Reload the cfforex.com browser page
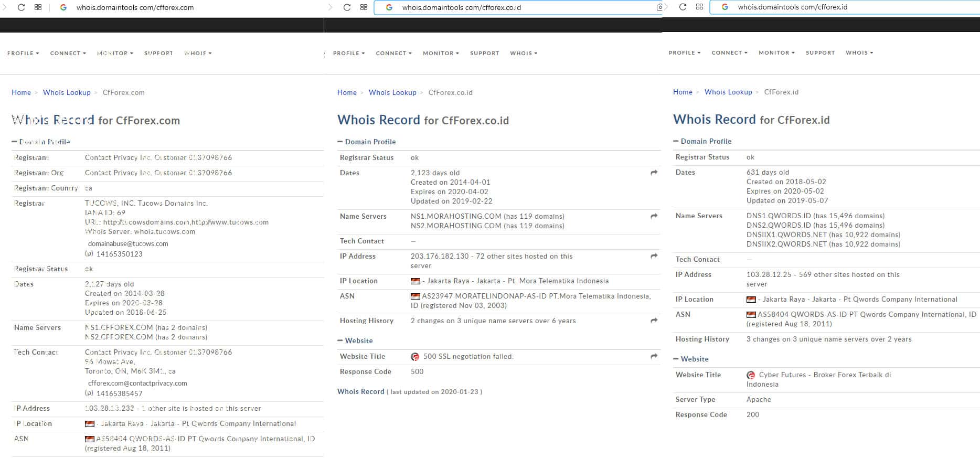The image size is (980, 458). [x=21, y=7]
